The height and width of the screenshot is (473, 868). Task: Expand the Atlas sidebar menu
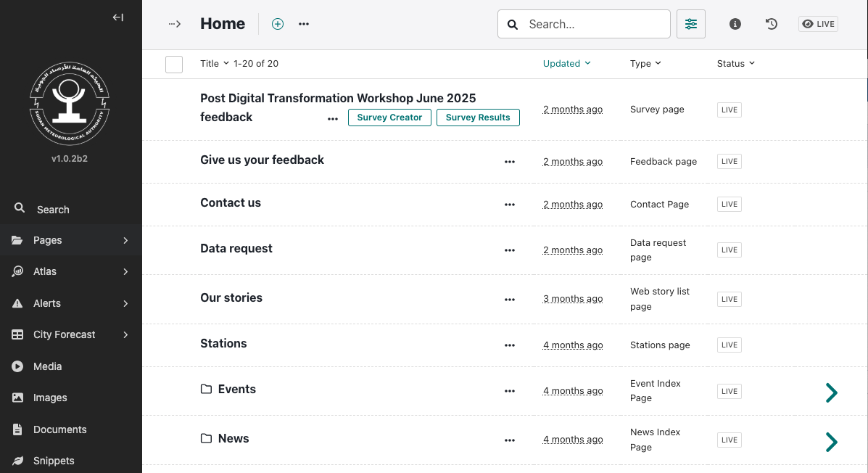[71, 271]
